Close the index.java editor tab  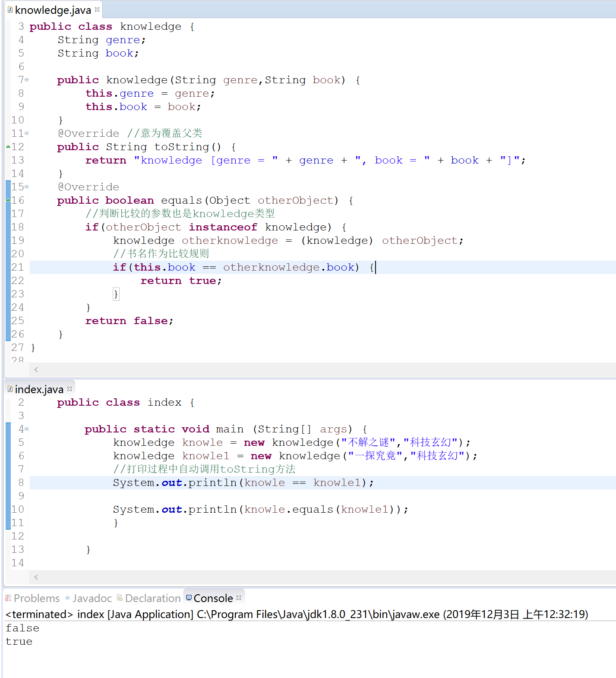(x=69, y=389)
